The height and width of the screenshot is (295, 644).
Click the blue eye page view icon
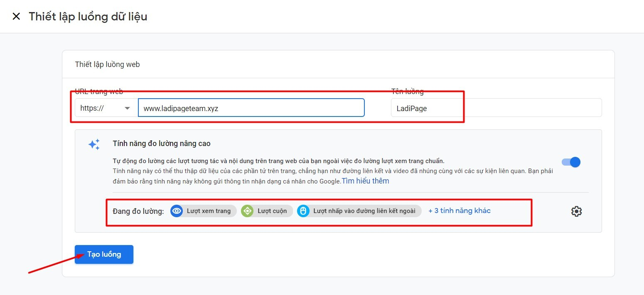pyautogui.click(x=177, y=211)
